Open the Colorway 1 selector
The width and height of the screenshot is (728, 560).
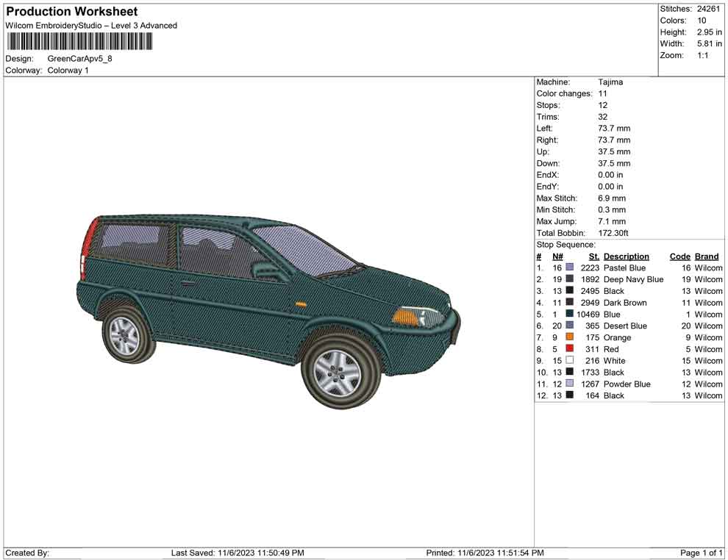[67, 71]
